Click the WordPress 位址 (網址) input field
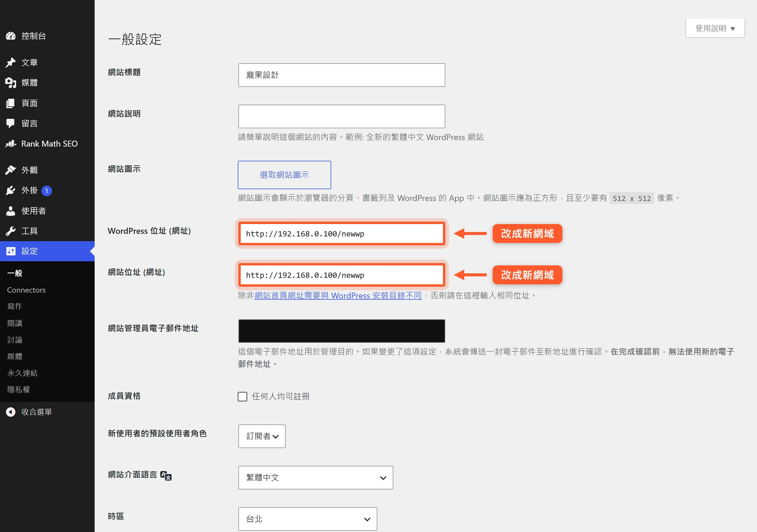 [342, 234]
